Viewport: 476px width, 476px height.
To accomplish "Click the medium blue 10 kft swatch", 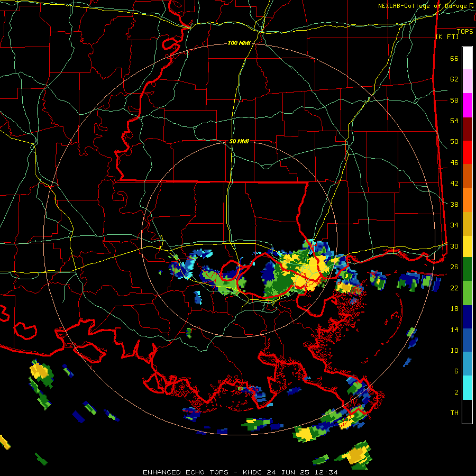I will [467, 340].
